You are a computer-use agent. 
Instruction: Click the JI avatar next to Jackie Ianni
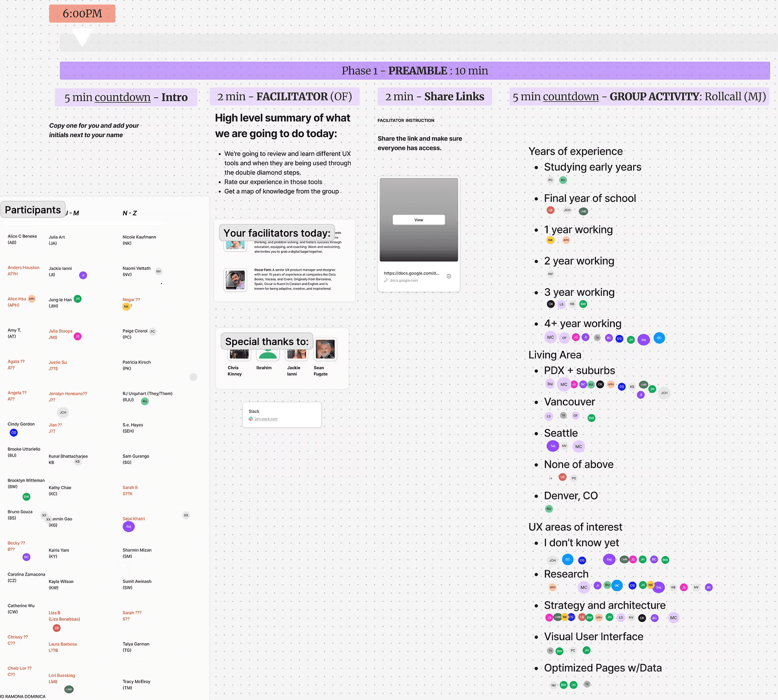[x=83, y=275]
